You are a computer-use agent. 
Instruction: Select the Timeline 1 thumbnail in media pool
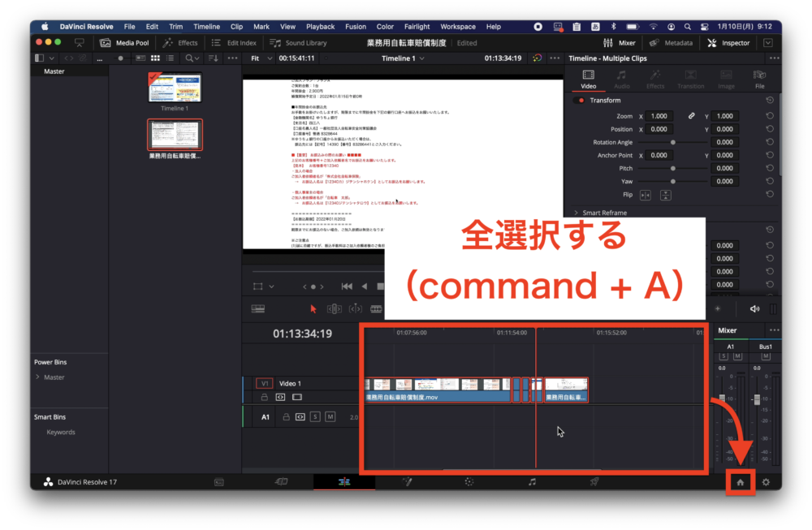coord(175,88)
